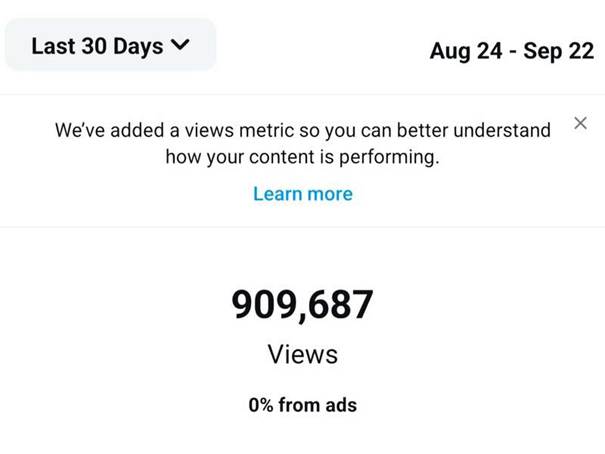605x454 pixels.
Task: Click "how your content is performing" text
Action: 302,157
